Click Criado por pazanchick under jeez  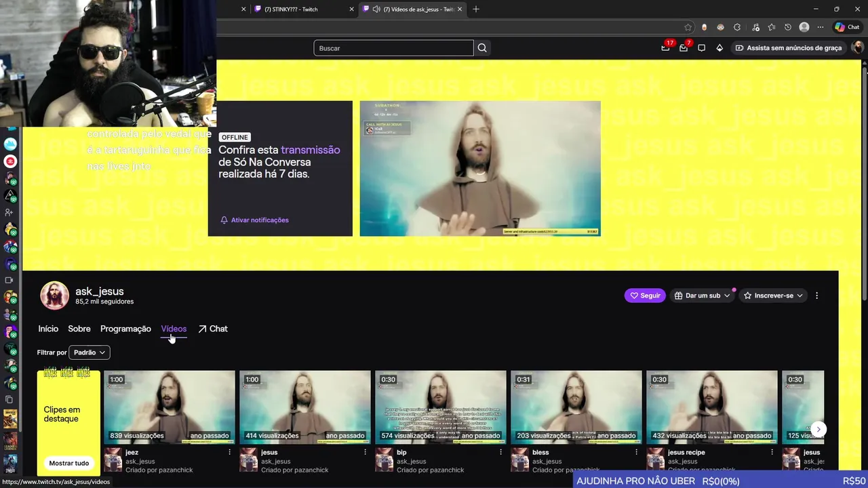pyautogui.click(x=159, y=470)
